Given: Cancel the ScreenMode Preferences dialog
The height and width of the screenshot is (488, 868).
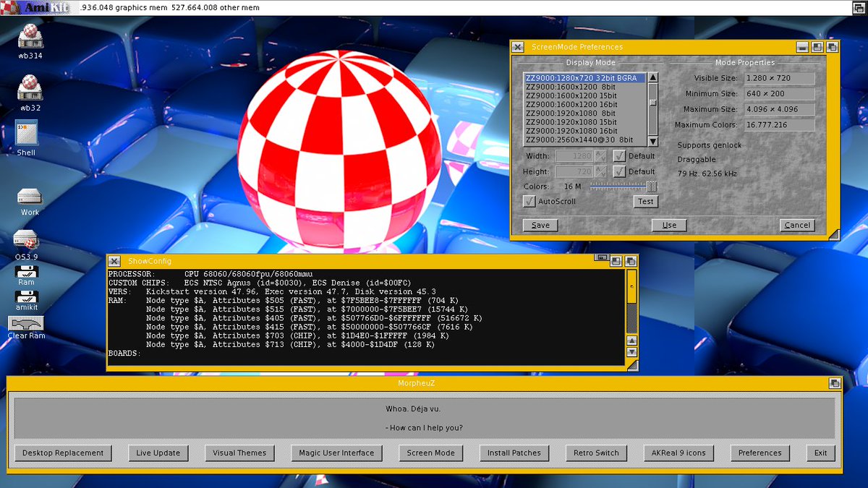Looking at the screenshot, I should pos(797,225).
